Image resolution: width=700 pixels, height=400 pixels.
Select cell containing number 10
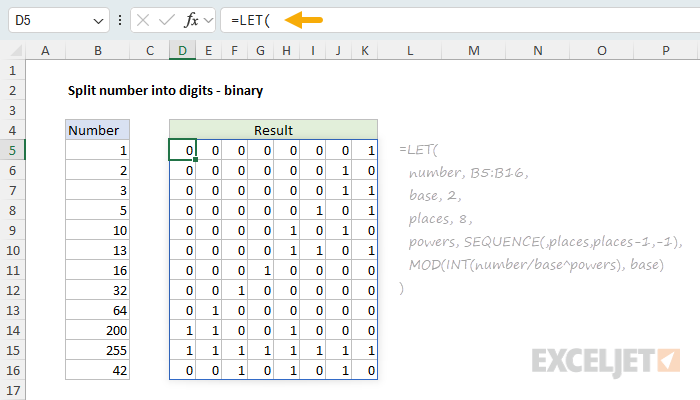coord(97,230)
